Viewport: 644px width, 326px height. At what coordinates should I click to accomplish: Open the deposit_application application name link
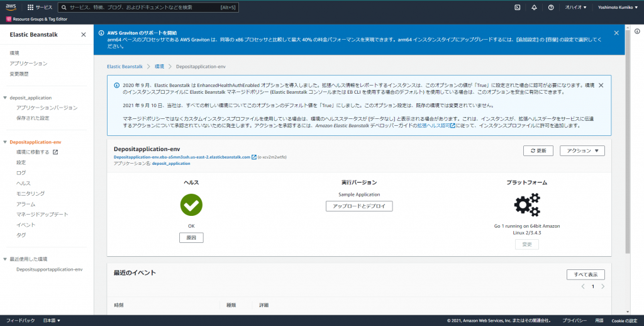click(x=171, y=164)
